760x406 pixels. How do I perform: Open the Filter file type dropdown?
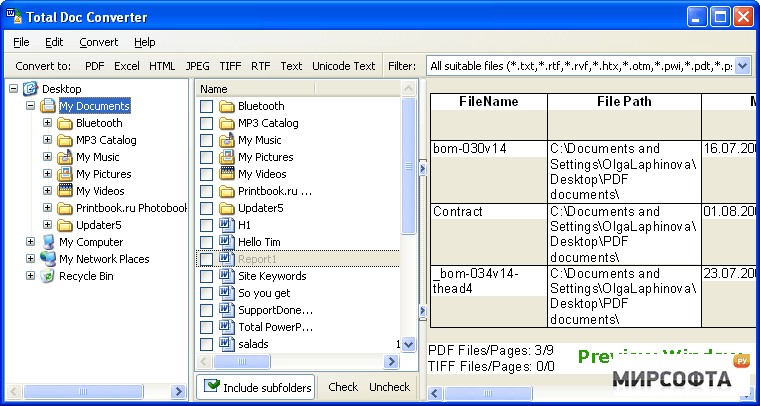pyautogui.click(x=743, y=66)
